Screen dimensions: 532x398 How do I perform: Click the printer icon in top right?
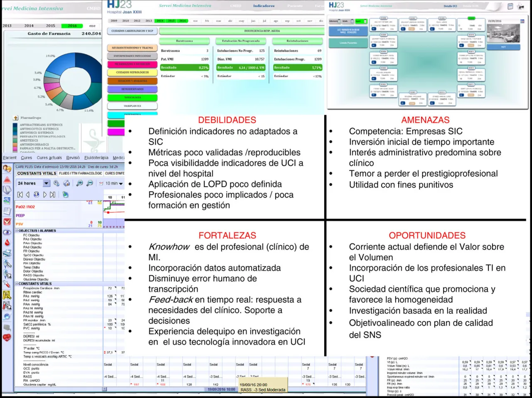[520, 7]
